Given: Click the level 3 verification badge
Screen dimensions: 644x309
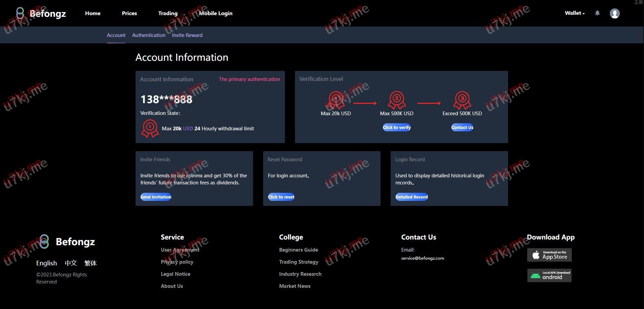Looking at the screenshot, I should [x=462, y=100].
